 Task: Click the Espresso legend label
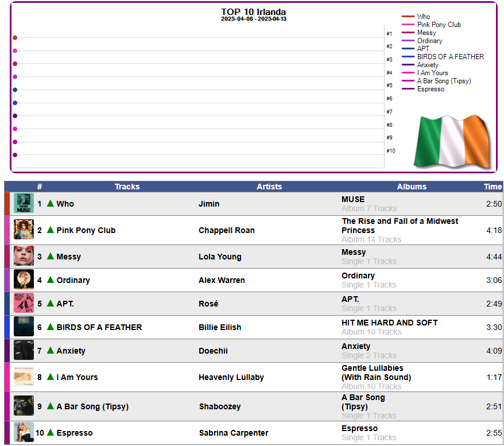(x=431, y=89)
